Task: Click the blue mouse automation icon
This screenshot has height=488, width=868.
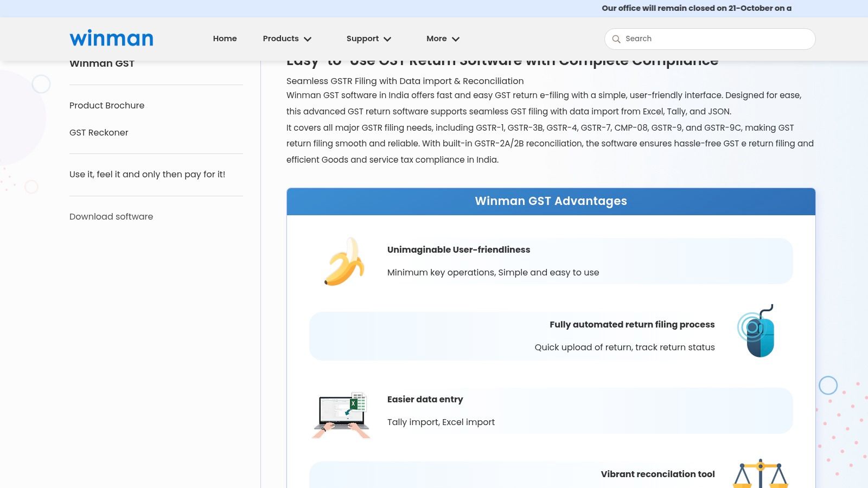Action: pos(756,331)
